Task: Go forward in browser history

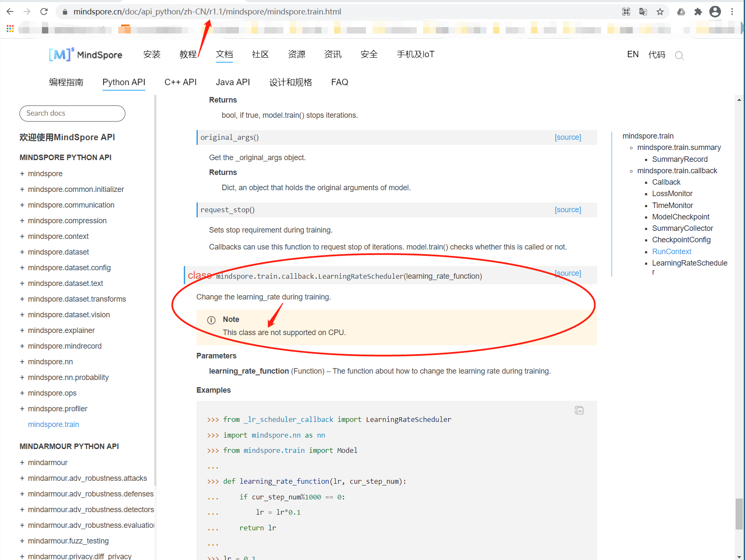Action: click(27, 11)
